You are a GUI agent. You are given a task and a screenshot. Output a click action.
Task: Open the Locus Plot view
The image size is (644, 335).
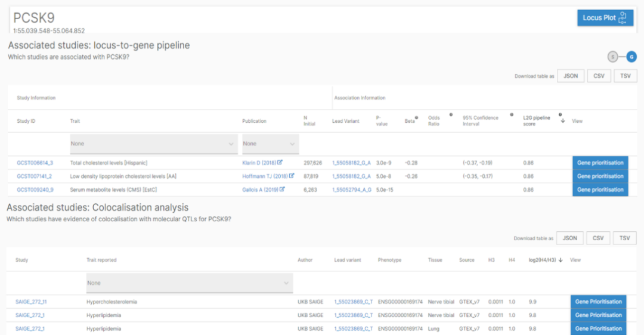click(x=605, y=18)
